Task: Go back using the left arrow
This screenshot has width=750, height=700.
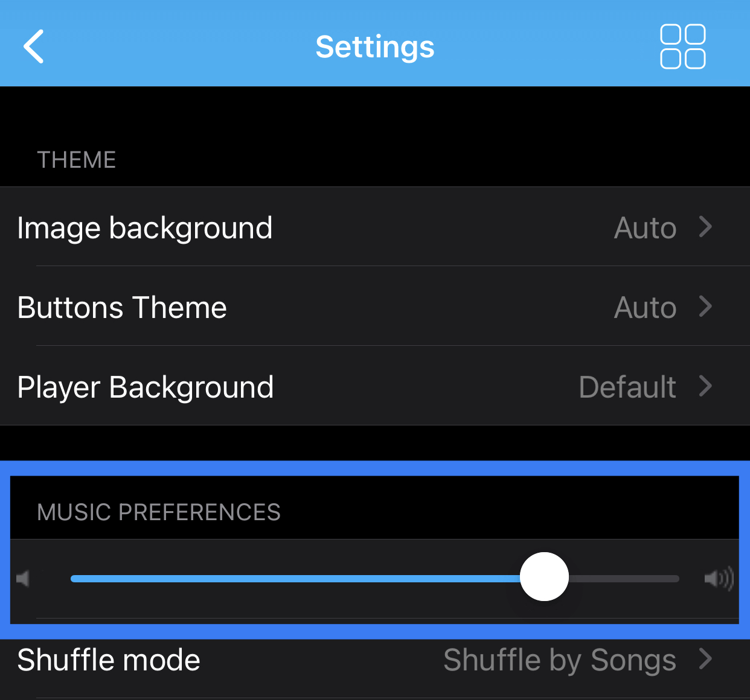Action: point(34,46)
